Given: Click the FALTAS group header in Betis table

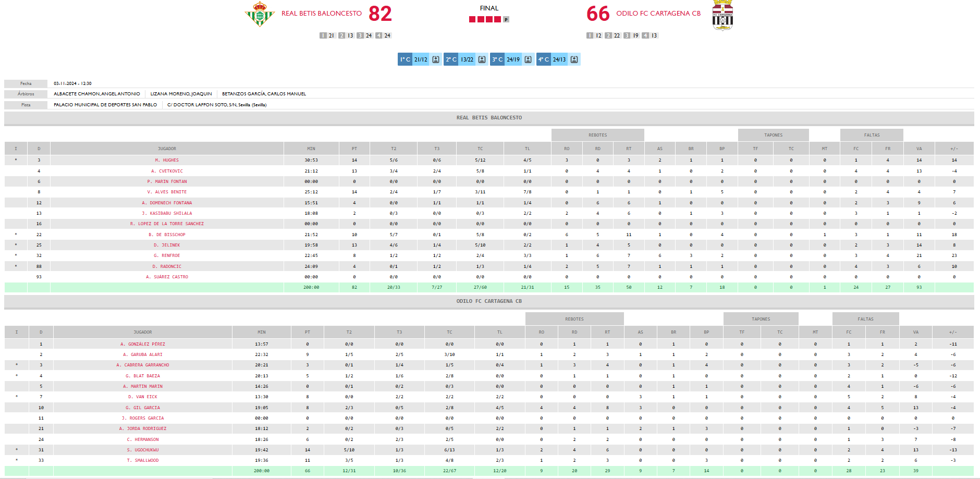Looking at the screenshot, I should pyautogui.click(x=872, y=135).
